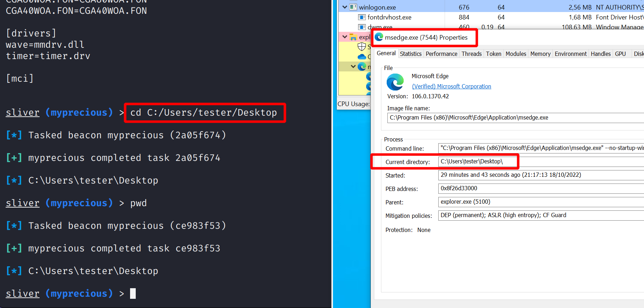Open the Modules tab

click(x=516, y=54)
